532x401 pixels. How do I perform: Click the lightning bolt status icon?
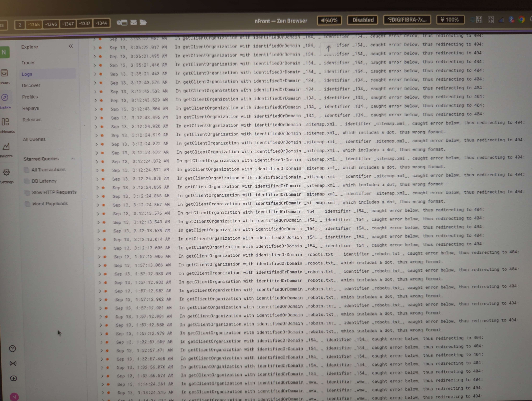coord(13,378)
